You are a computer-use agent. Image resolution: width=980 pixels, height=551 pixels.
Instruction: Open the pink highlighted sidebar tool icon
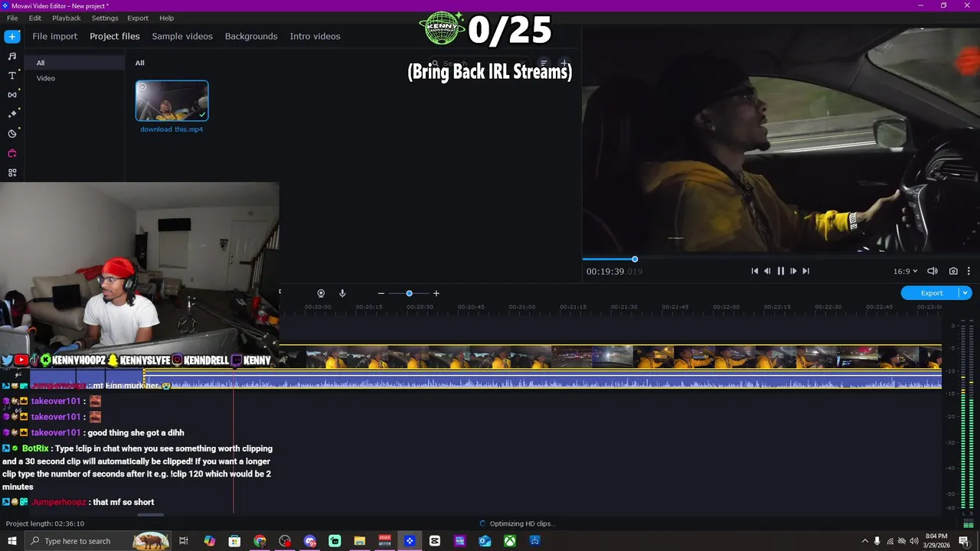point(12,154)
